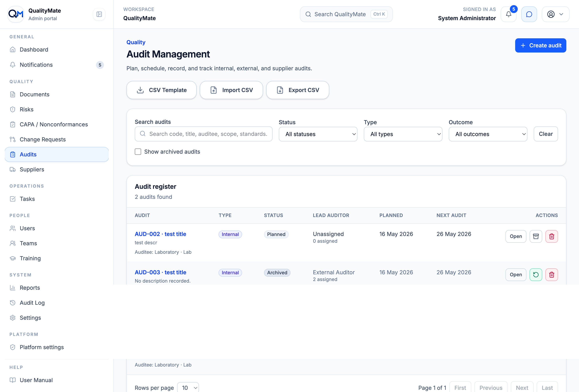Open Platform settings
This screenshot has height=392, width=579.
pos(57,347)
